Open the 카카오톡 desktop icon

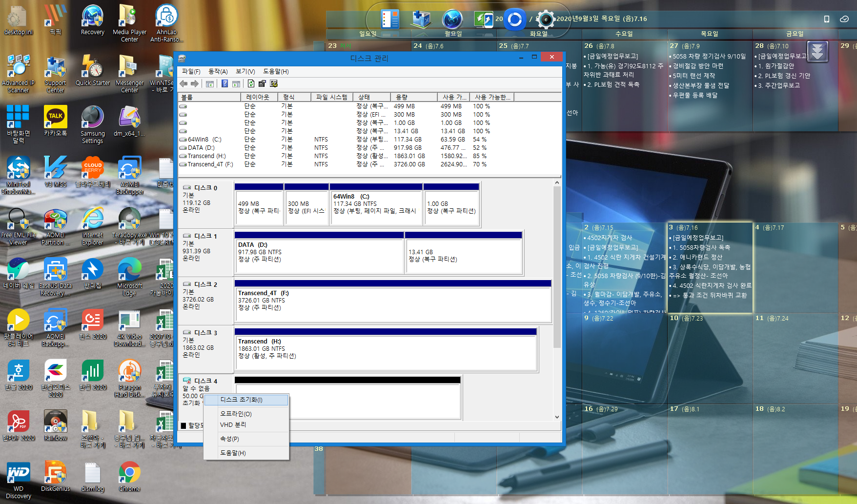(55, 121)
